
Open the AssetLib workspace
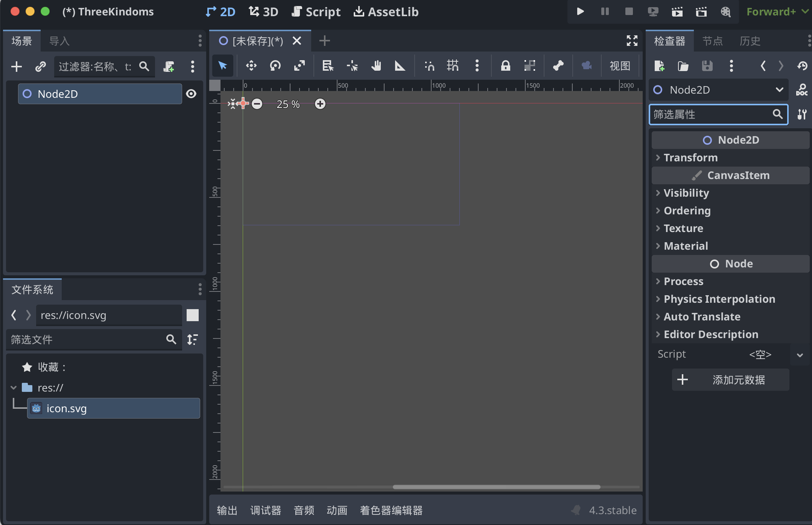[386, 12]
